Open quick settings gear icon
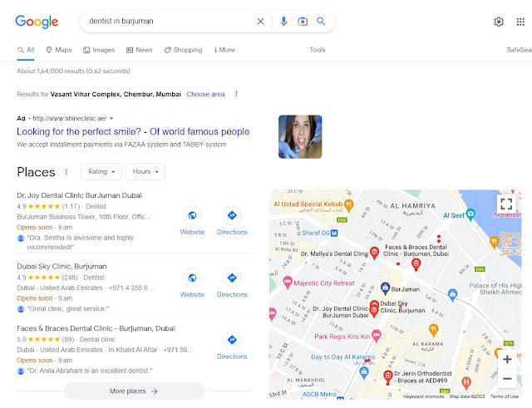 499,22
